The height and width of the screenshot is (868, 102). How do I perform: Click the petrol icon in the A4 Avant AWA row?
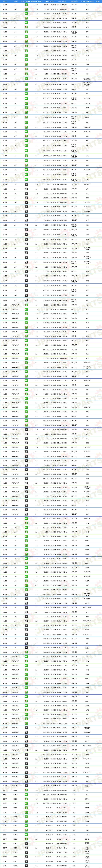26,354
